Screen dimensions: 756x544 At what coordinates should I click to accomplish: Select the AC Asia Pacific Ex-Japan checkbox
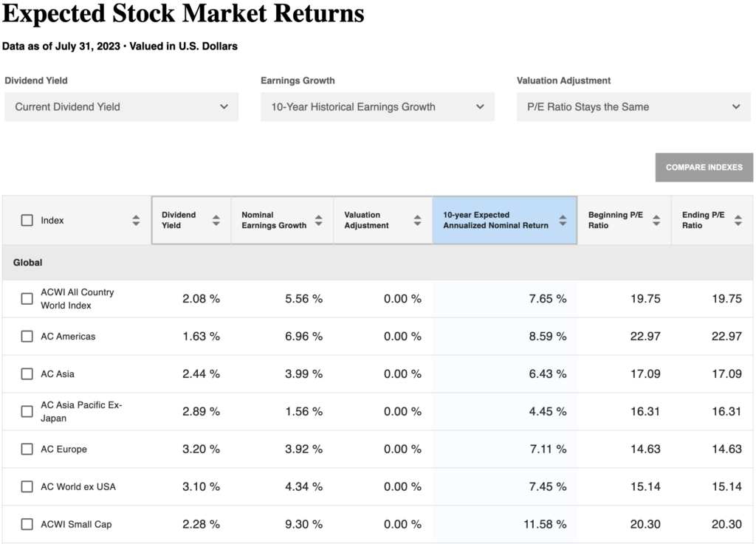(x=27, y=411)
